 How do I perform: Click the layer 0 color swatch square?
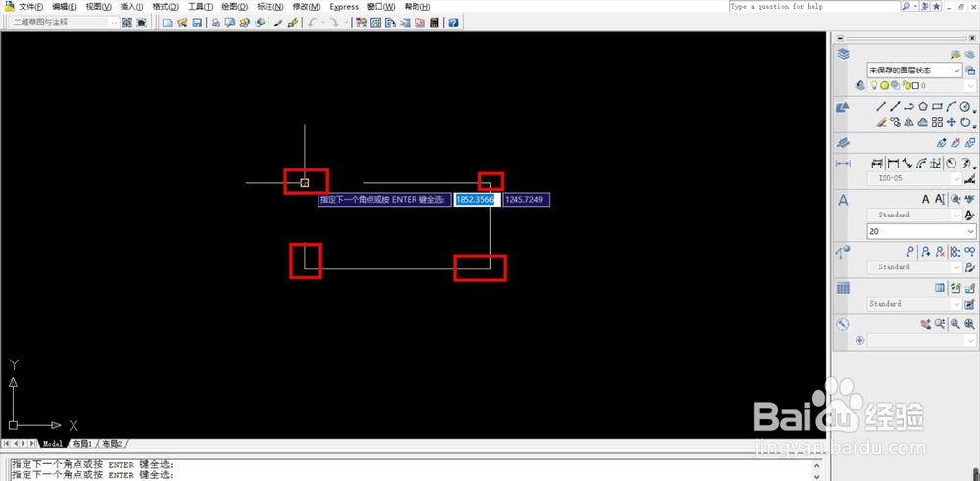click(x=915, y=85)
